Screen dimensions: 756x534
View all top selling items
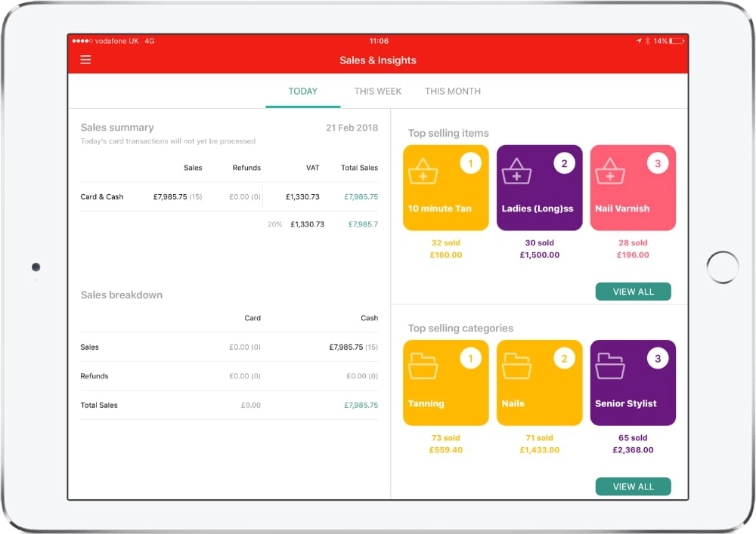click(x=633, y=292)
